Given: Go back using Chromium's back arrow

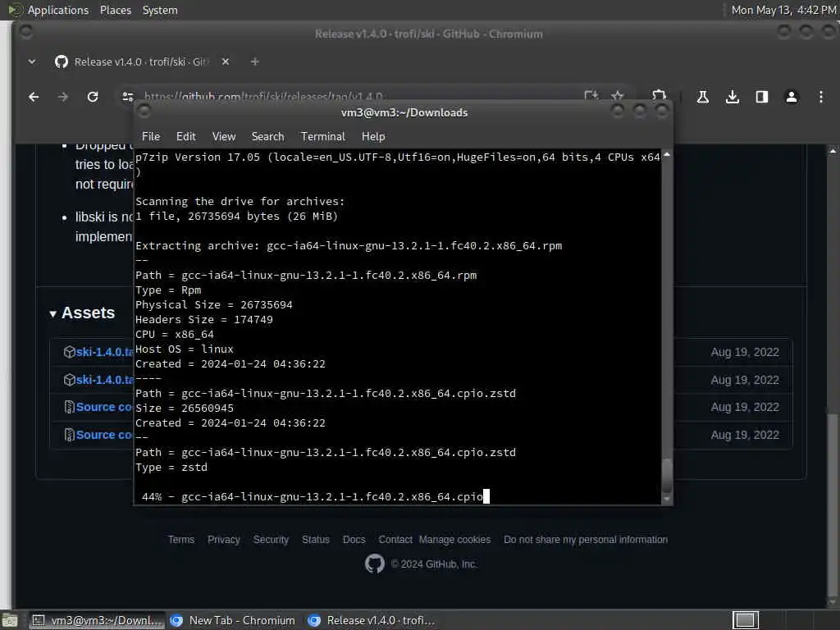Looking at the screenshot, I should click(34, 97).
